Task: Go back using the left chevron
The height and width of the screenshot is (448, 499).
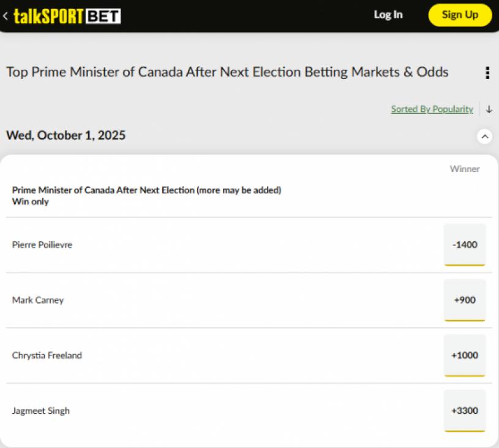Action: tap(6, 16)
